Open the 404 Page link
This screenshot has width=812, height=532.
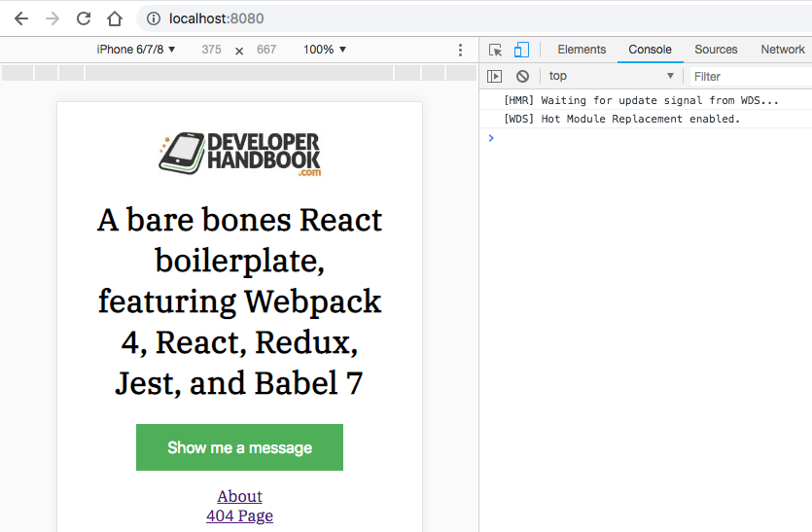240,515
